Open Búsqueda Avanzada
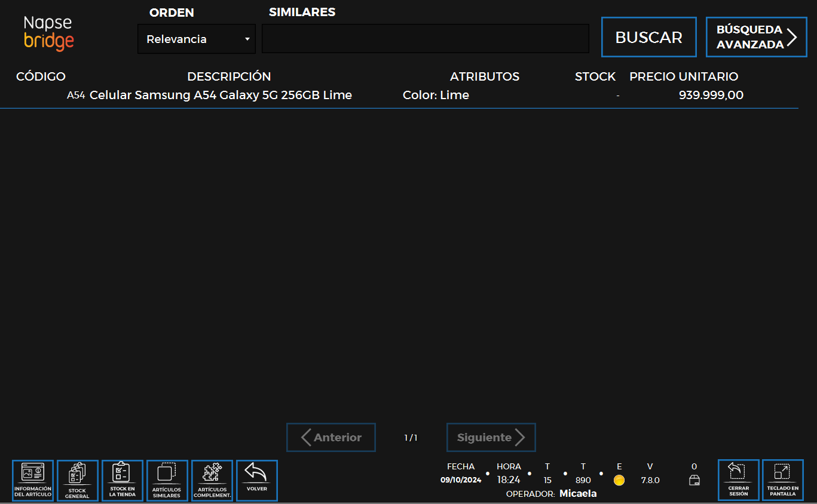817x504 pixels. pos(757,37)
